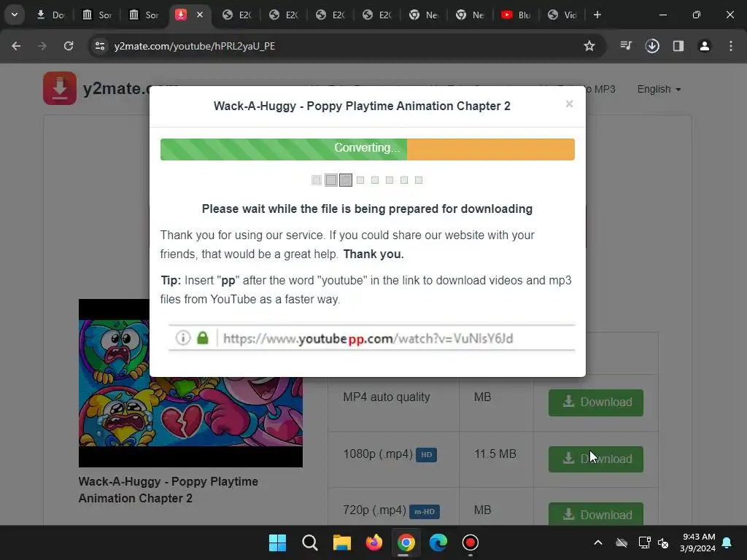
Task: Open Microsoft Edge from the taskbar
Action: click(438, 542)
